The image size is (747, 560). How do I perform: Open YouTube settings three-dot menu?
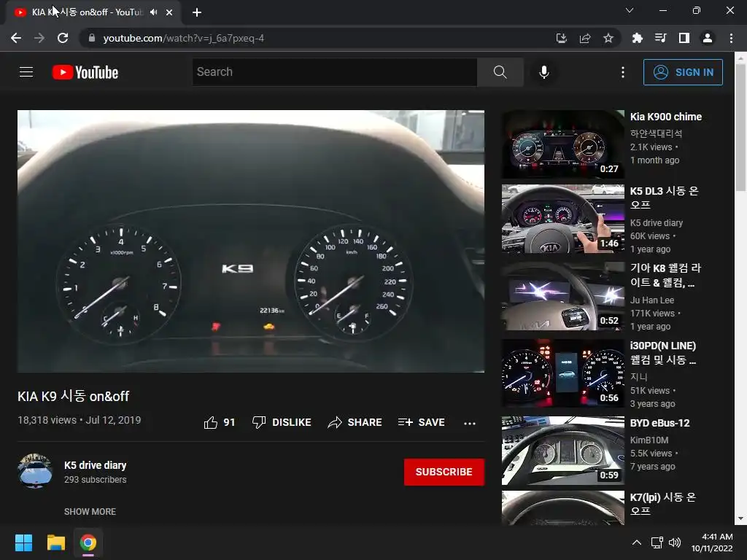pyautogui.click(x=623, y=72)
